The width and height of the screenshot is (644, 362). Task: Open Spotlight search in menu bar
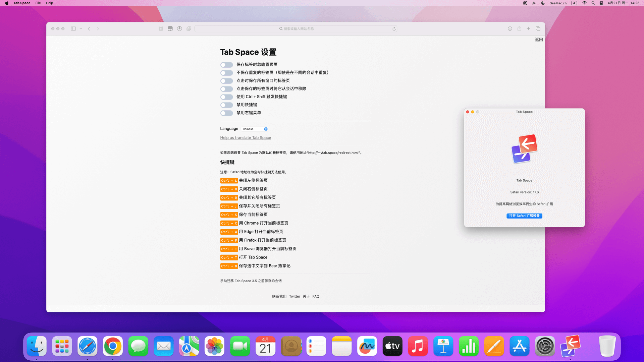tap(593, 3)
